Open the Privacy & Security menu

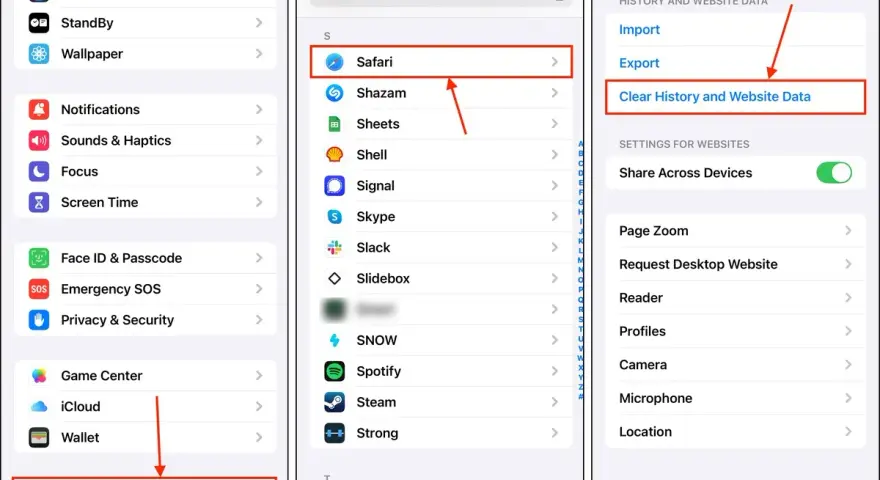[145, 320]
